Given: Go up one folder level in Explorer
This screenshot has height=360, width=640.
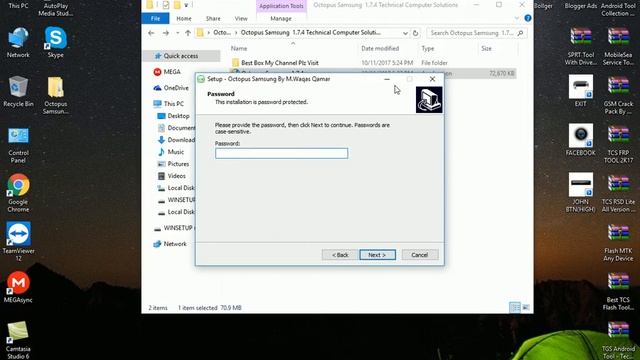Looking at the screenshot, I should [188, 33].
